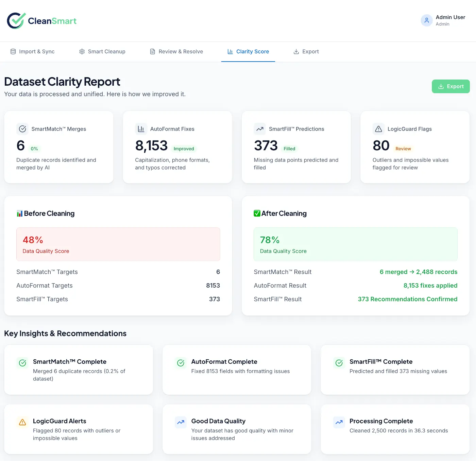Click the Improved badge next to 8,153

[x=184, y=149]
